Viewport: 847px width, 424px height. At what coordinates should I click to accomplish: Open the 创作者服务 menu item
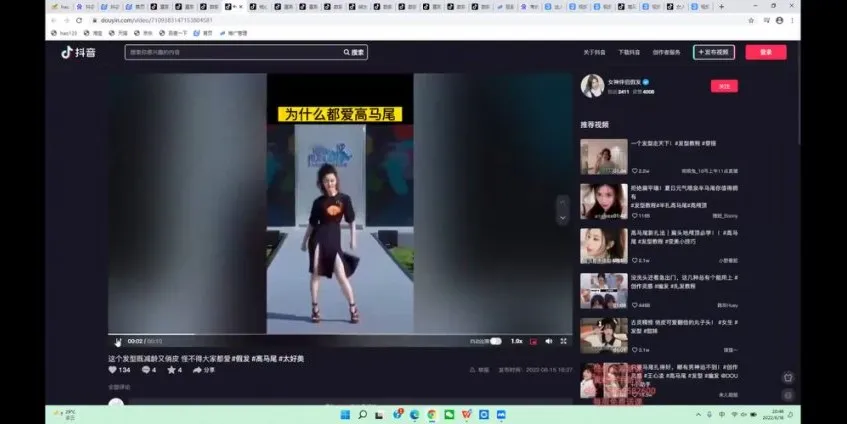(667, 52)
